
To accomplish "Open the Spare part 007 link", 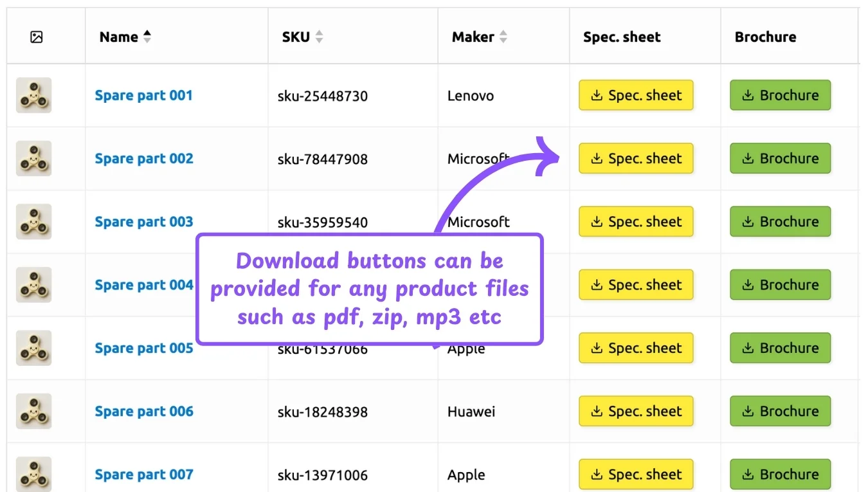I will pyautogui.click(x=144, y=474).
